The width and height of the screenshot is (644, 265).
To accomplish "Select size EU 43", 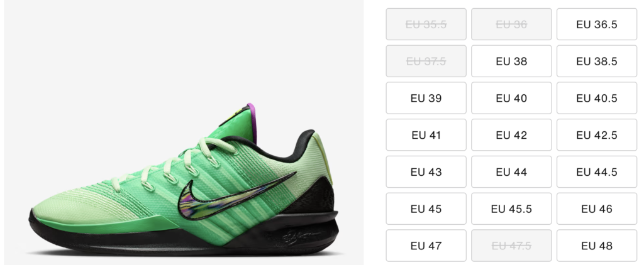I will click(426, 172).
